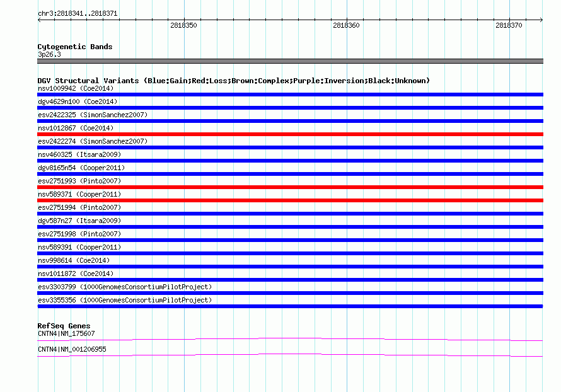The width and height of the screenshot is (561, 392).
Task: Select the Cytogenetic Bands track title
Action: (x=75, y=47)
